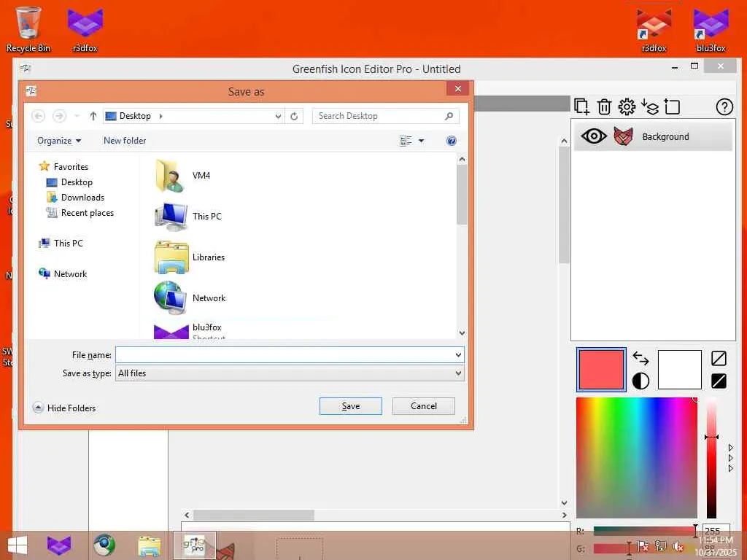The width and height of the screenshot is (747, 560).
Task: Open File Explorer from the taskbar
Action: pos(149,545)
